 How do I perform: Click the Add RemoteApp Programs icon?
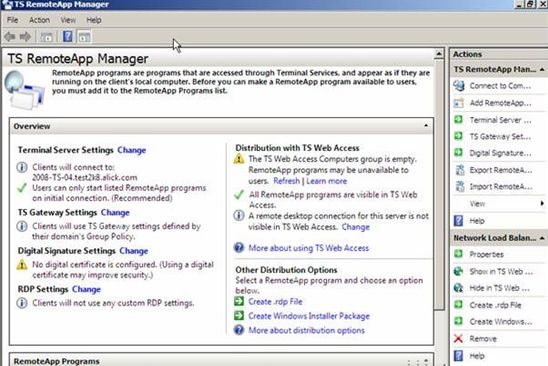point(459,103)
